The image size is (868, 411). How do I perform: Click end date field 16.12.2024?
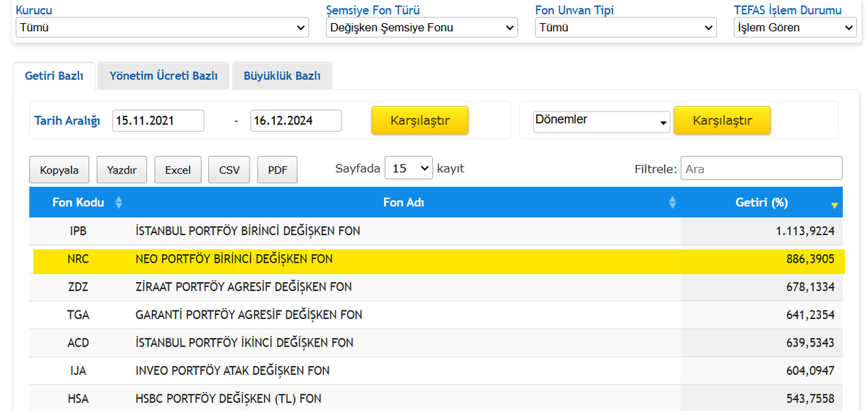296,121
